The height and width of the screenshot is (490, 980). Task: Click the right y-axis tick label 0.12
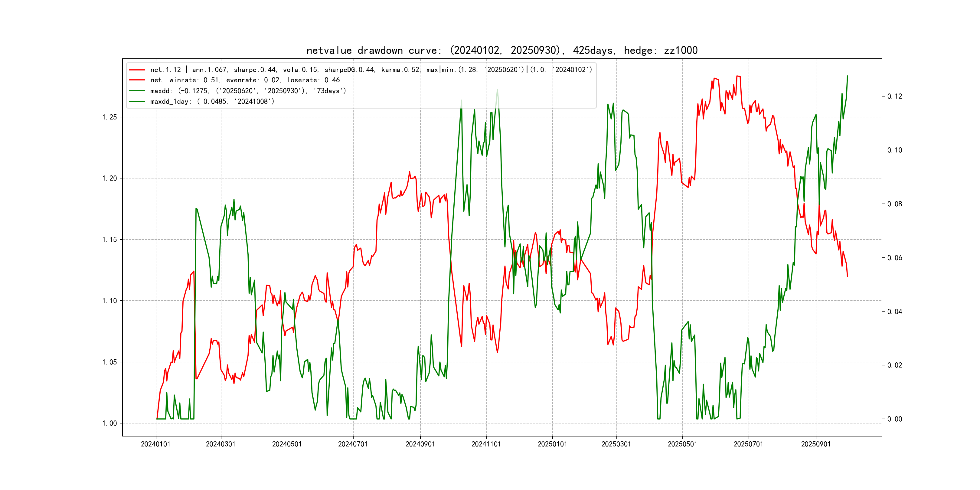[x=894, y=96]
